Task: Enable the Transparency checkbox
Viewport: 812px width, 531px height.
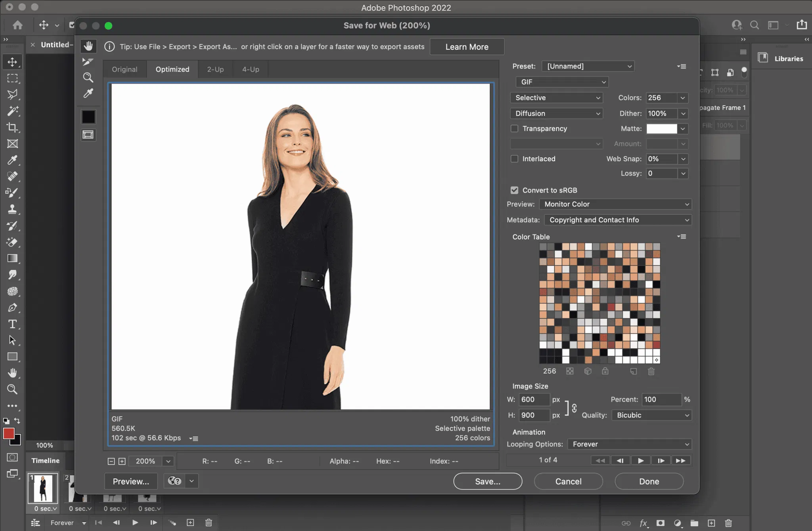Action: (514, 129)
